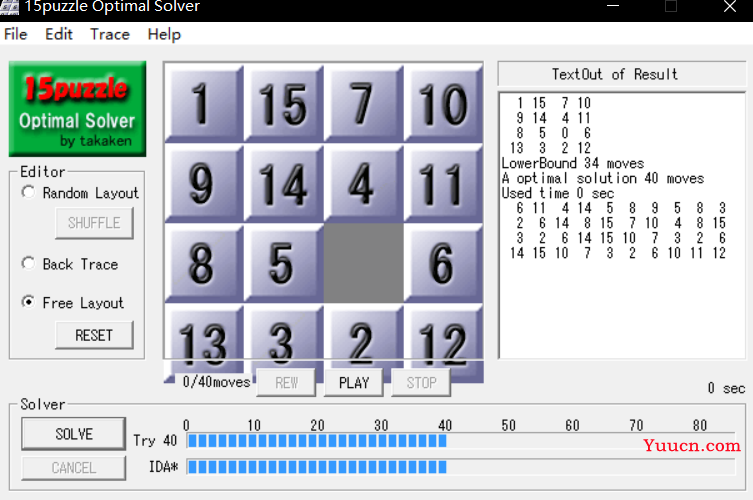The image size is (753, 500).
Task: Click the number 5 puzzle tile
Action: [283, 264]
